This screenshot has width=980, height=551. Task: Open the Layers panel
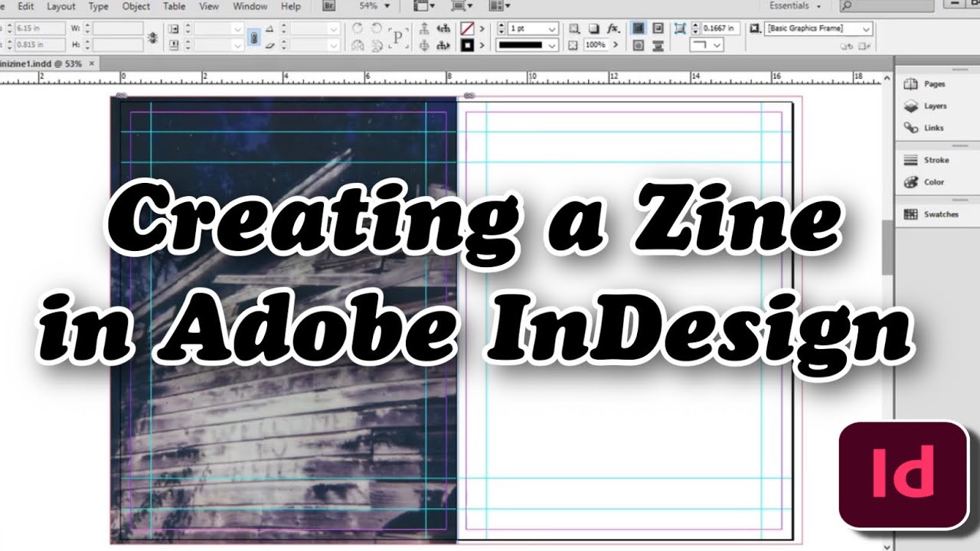[x=926, y=106]
